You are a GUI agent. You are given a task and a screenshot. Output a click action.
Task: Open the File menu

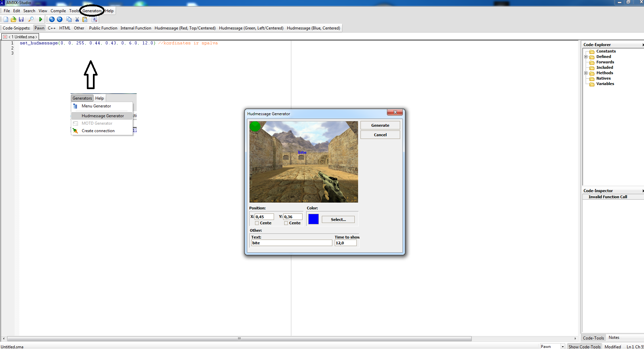coord(7,11)
